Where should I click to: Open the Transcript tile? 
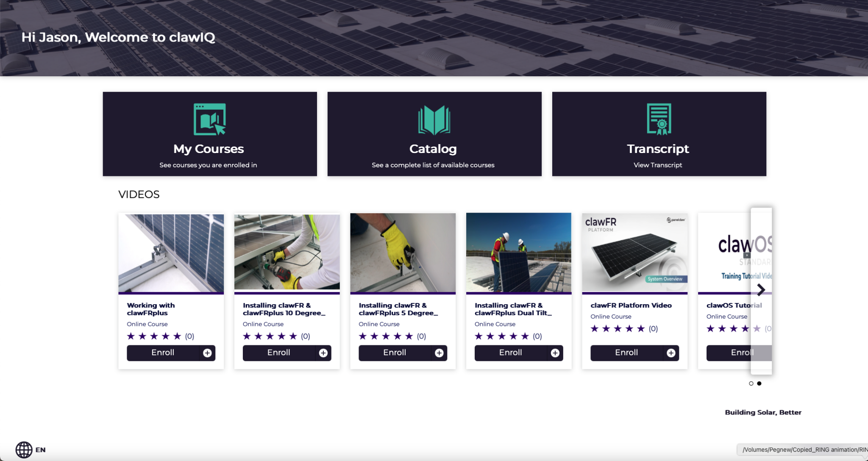(x=659, y=148)
